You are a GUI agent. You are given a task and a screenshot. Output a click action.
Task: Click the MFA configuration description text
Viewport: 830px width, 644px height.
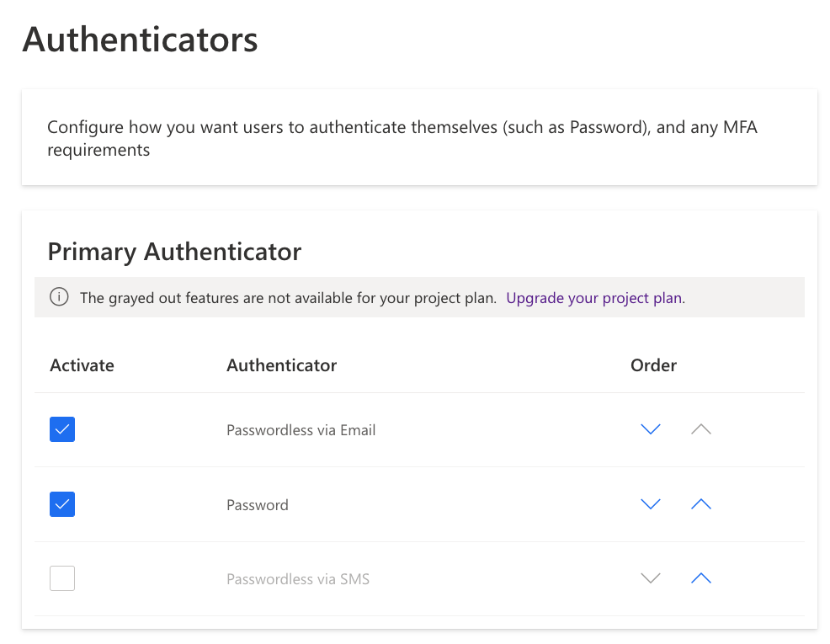click(x=402, y=138)
